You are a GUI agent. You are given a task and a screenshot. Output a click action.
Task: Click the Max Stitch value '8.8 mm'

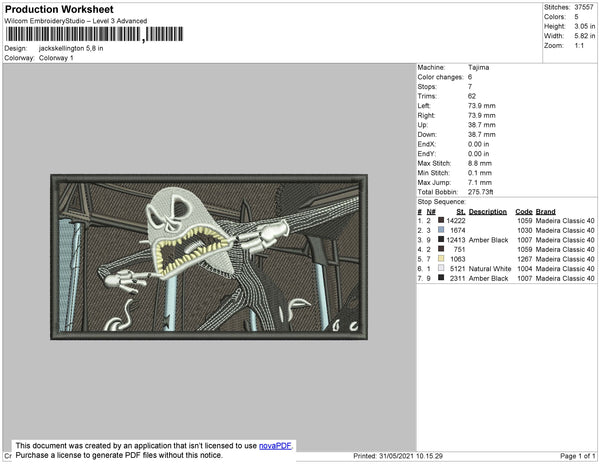(480, 163)
